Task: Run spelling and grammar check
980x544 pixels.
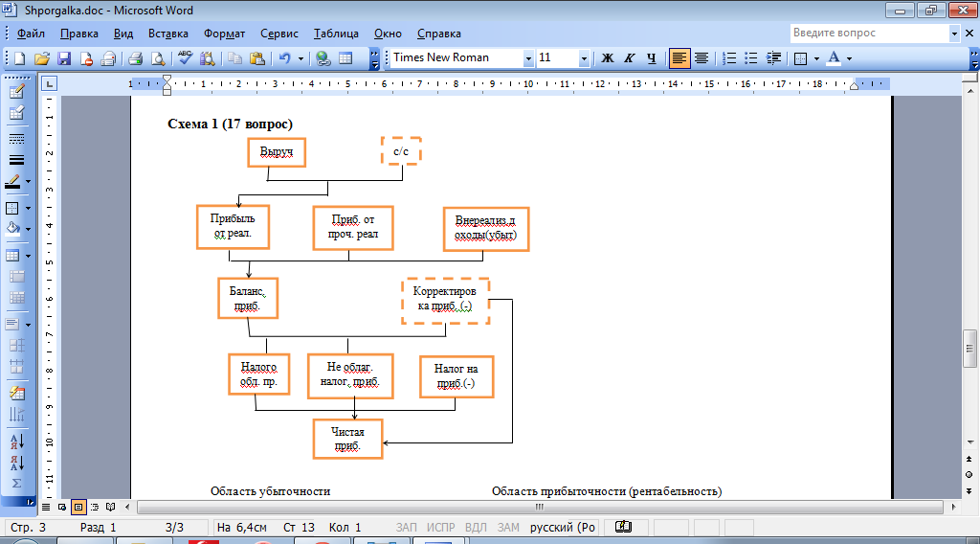Action: point(186,58)
